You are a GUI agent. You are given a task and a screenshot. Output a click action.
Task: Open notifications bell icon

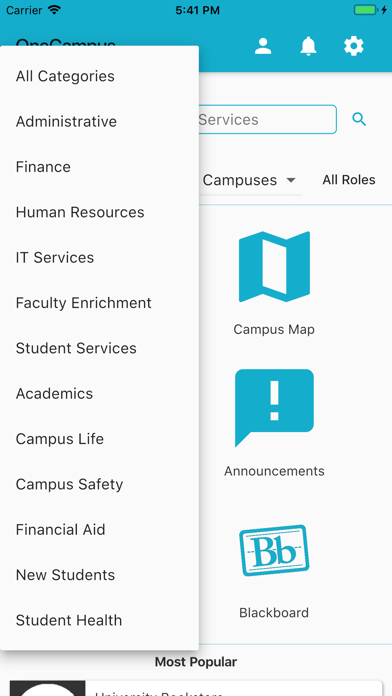[x=309, y=46]
